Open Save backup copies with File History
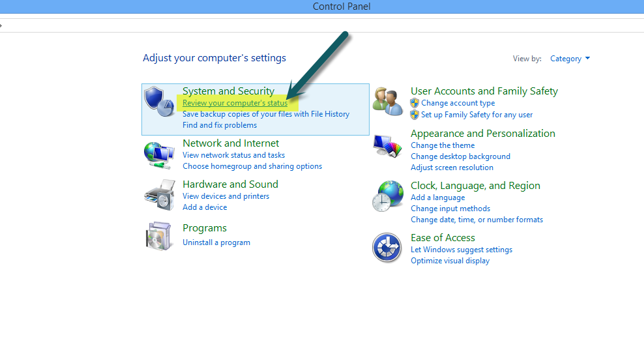This screenshot has width=644, height=350. 266,114
